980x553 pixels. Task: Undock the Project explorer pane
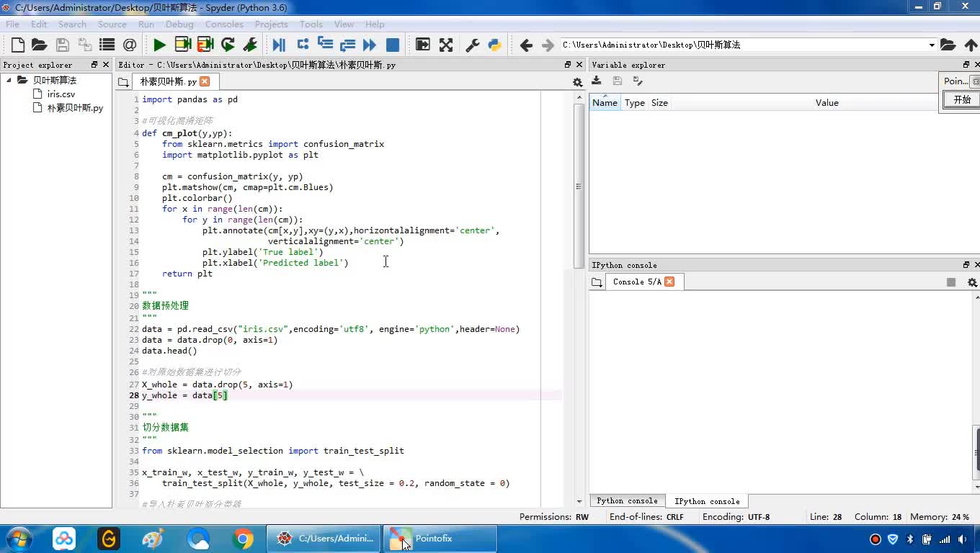click(94, 65)
